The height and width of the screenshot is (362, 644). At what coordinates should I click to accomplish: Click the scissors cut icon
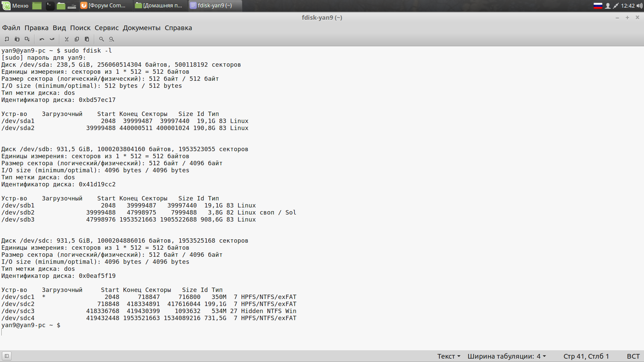click(67, 39)
